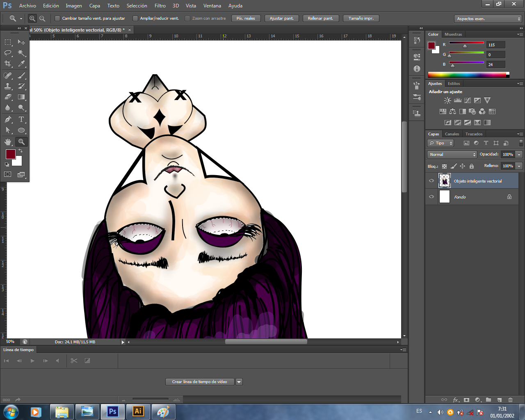Switch to the Muestras tab
Screen dimensions: 525x420
453,34
